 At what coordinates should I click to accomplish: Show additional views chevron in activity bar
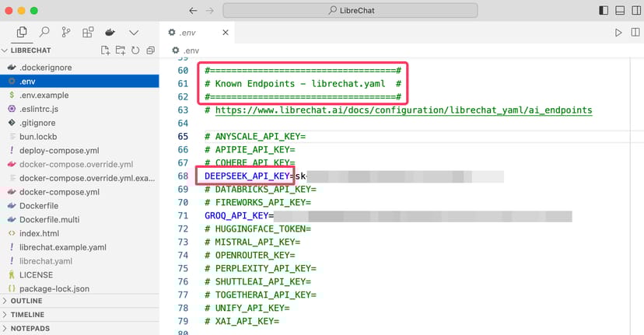(134, 33)
